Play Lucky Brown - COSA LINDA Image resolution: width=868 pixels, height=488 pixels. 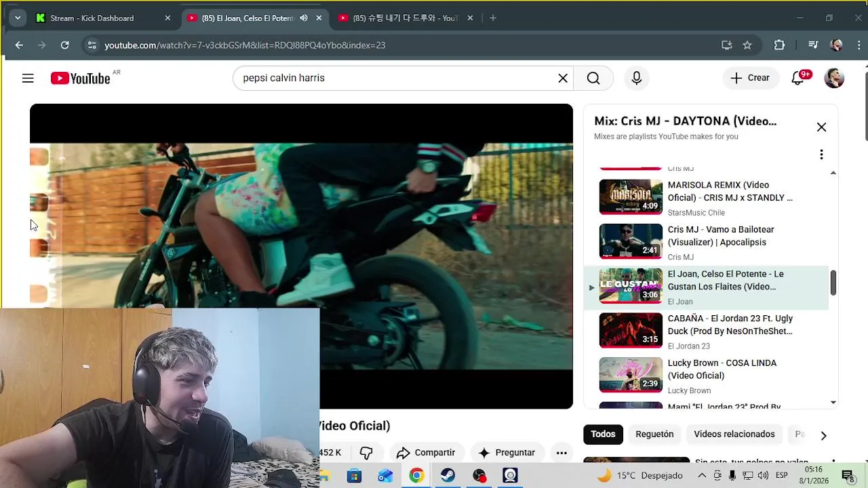[706, 375]
